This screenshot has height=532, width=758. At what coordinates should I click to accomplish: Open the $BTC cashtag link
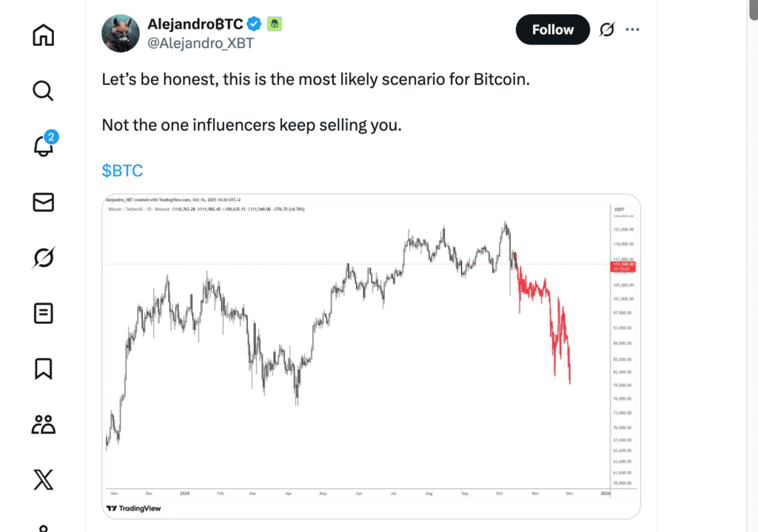point(122,171)
